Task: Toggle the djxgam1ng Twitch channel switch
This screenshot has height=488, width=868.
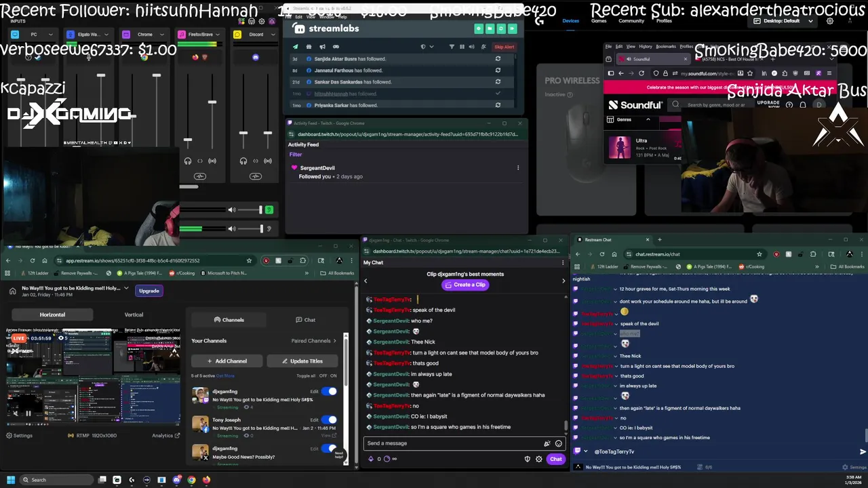Action: [329, 391]
